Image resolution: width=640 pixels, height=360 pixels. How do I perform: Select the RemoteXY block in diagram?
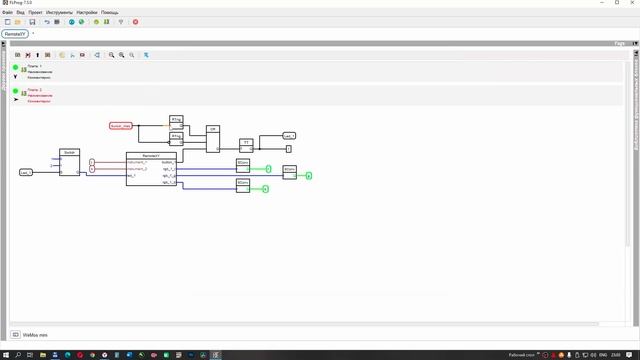[151, 169]
